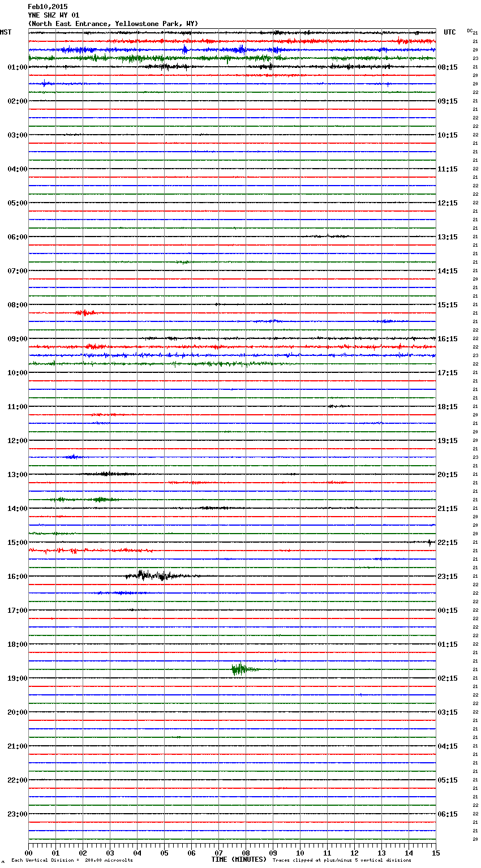Screen dimensions: 481x868
Task: Click minute tick 03 on the bottom axis
Action: pyautogui.click(x=110, y=853)
